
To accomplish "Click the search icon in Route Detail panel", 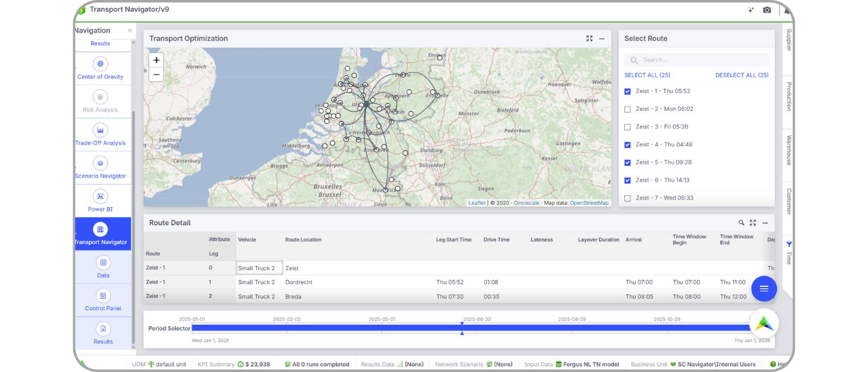I will 740,223.
